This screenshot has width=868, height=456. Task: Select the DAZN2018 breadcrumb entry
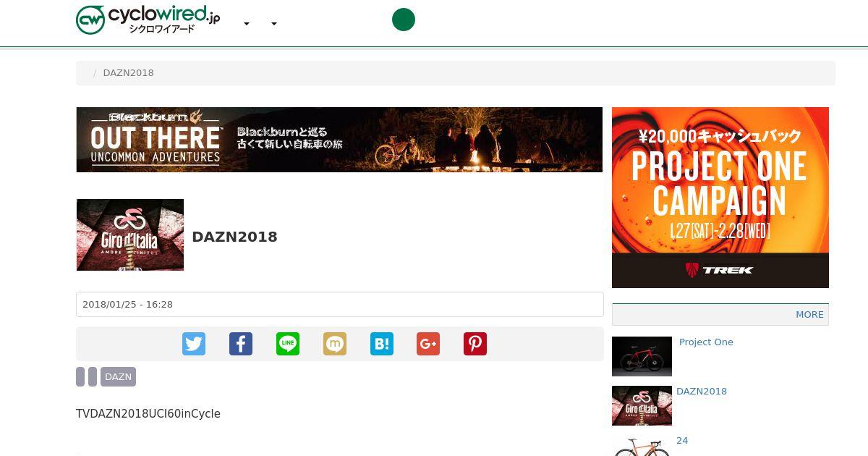pos(128,73)
